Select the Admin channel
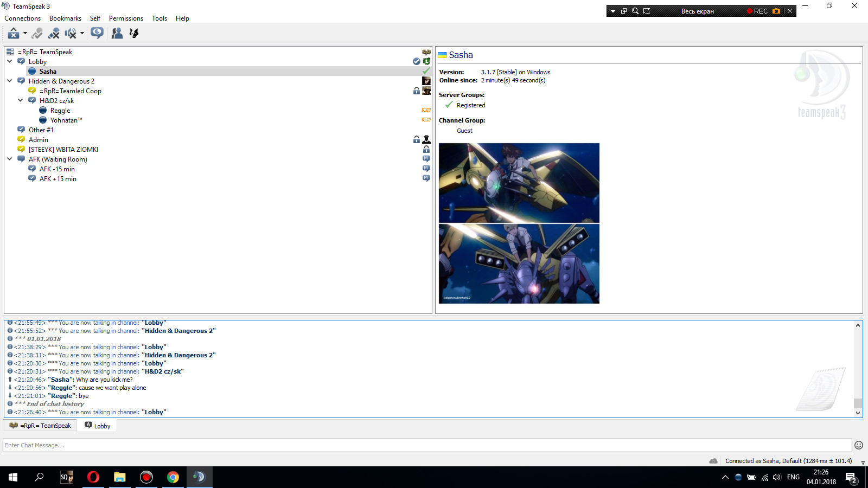The height and width of the screenshot is (488, 868). [39, 140]
